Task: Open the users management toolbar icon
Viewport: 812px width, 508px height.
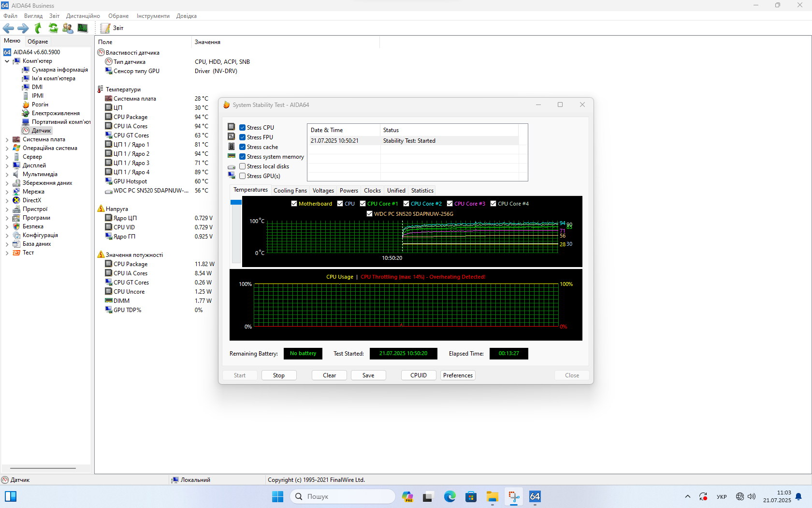Action: point(68,29)
